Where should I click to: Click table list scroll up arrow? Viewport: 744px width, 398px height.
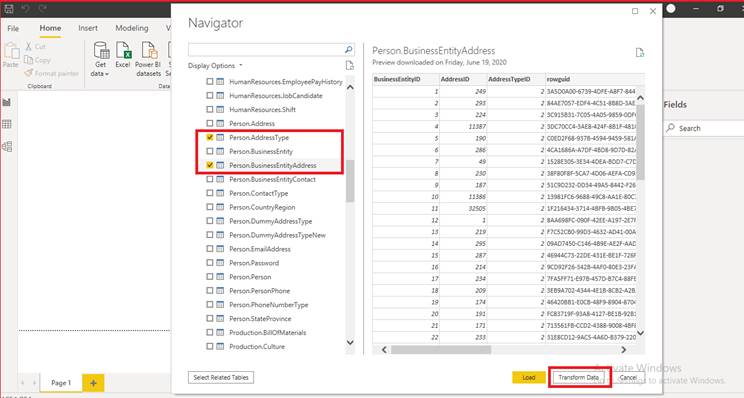[x=350, y=87]
